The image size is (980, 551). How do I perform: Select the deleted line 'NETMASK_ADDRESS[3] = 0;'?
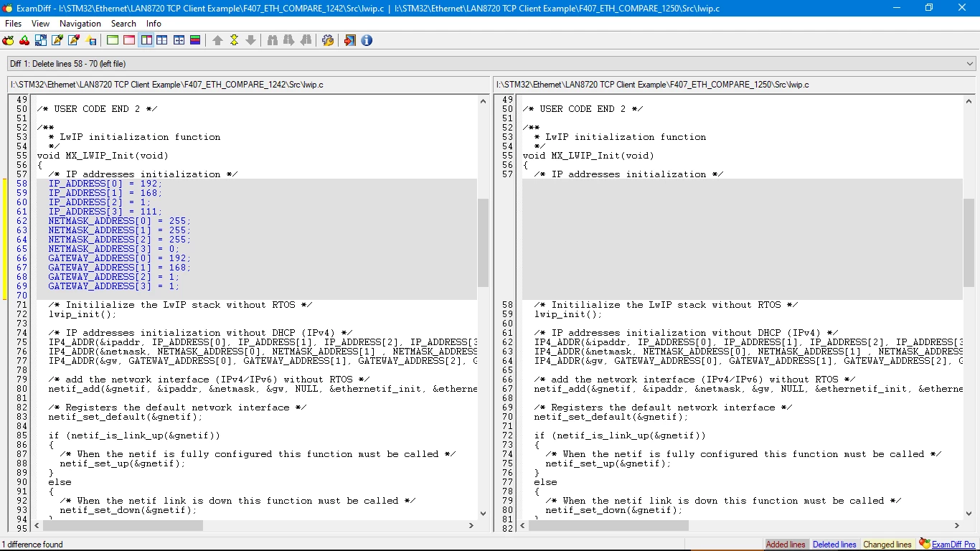[114, 249]
